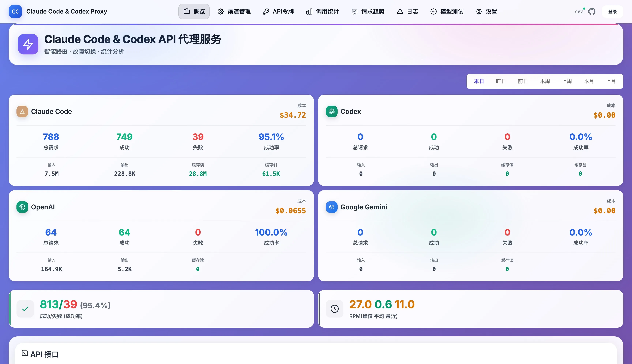Click the Claude Code & Codex Proxy title
Viewport: 632px width, 364px height.
pyautogui.click(x=67, y=12)
